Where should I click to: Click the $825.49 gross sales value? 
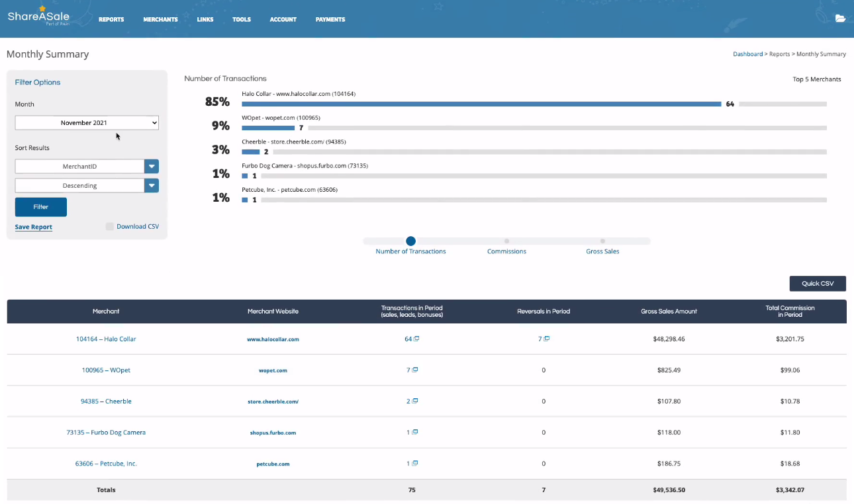[669, 370]
